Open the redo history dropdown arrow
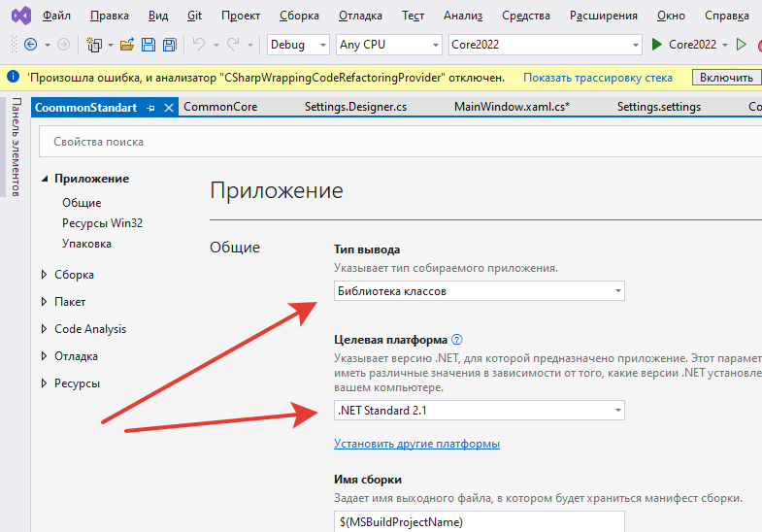This screenshot has height=532, width=762. [x=250, y=46]
